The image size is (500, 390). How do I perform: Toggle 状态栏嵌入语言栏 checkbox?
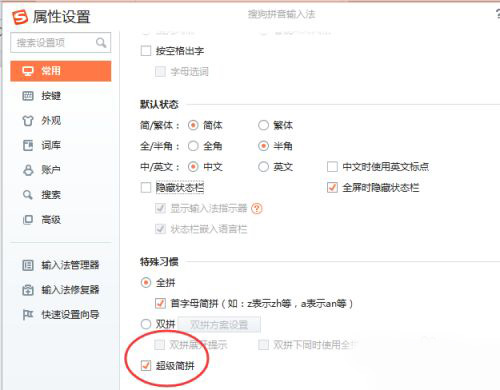tap(160, 229)
